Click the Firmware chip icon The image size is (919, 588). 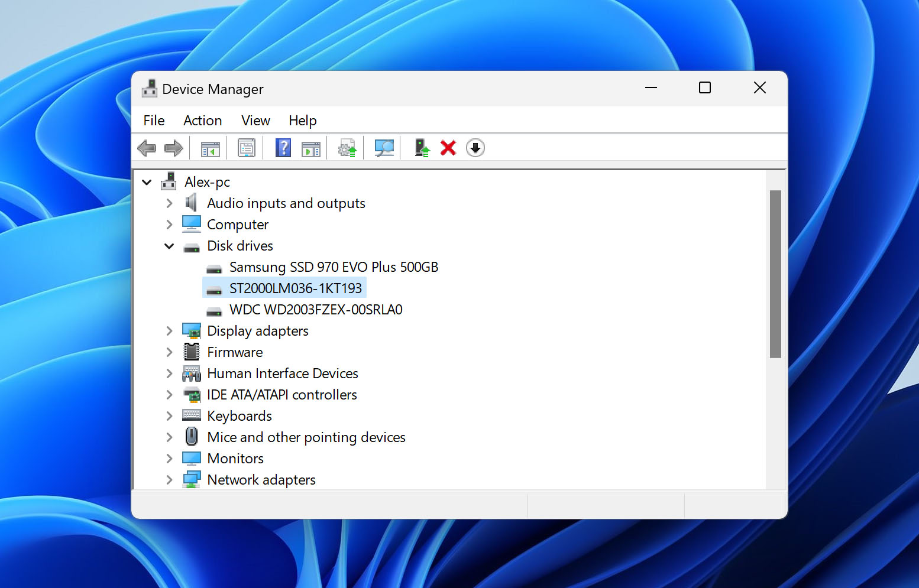[192, 352]
